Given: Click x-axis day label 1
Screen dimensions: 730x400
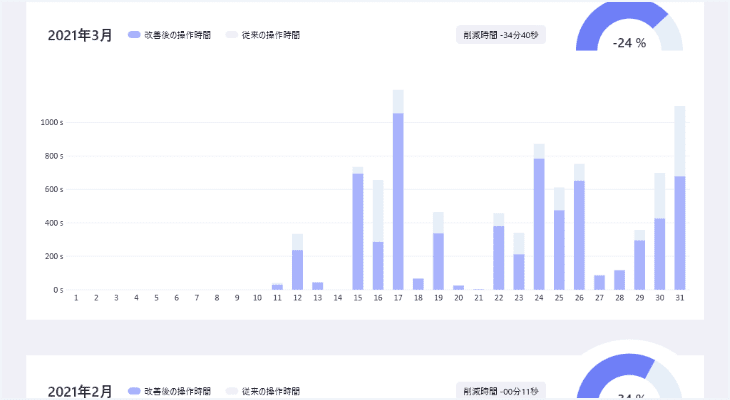Looking at the screenshot, I should pyautogui.click(x=76, y=298).
